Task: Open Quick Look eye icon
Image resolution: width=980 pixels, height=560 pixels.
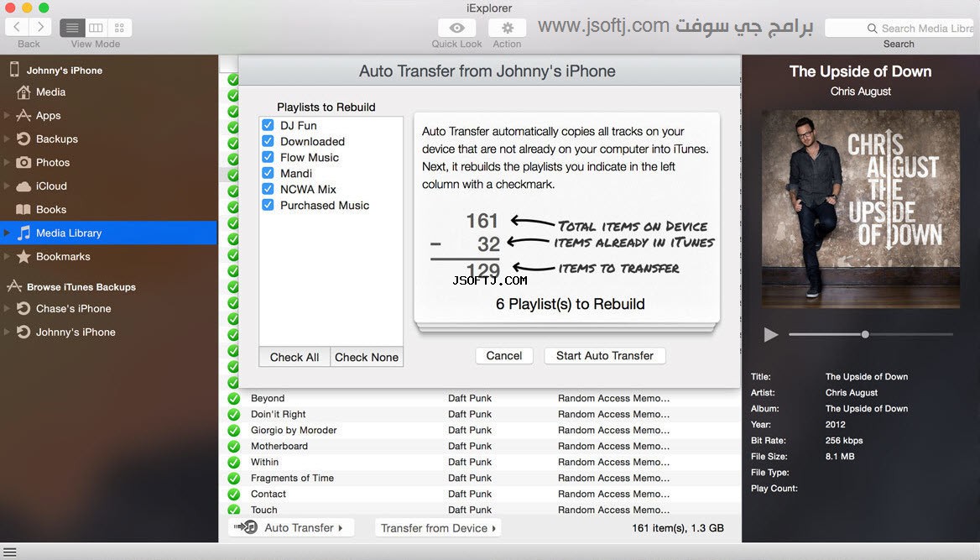Action: pos(457,28)
